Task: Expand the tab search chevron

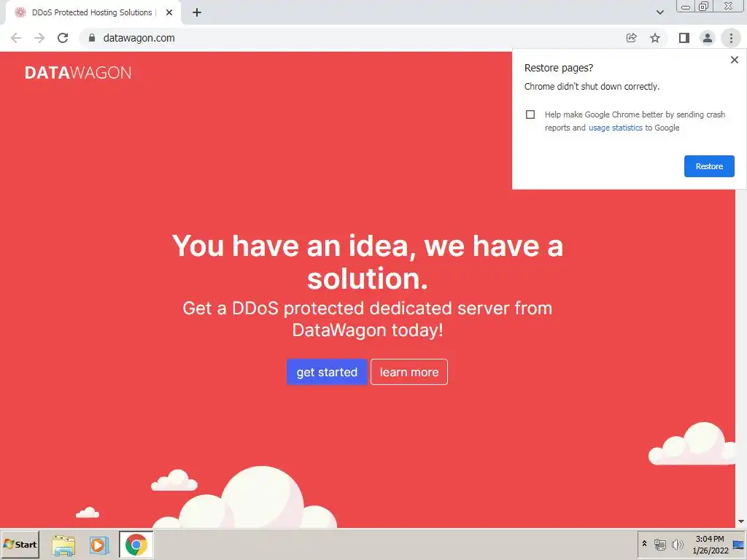Action: 659,12
